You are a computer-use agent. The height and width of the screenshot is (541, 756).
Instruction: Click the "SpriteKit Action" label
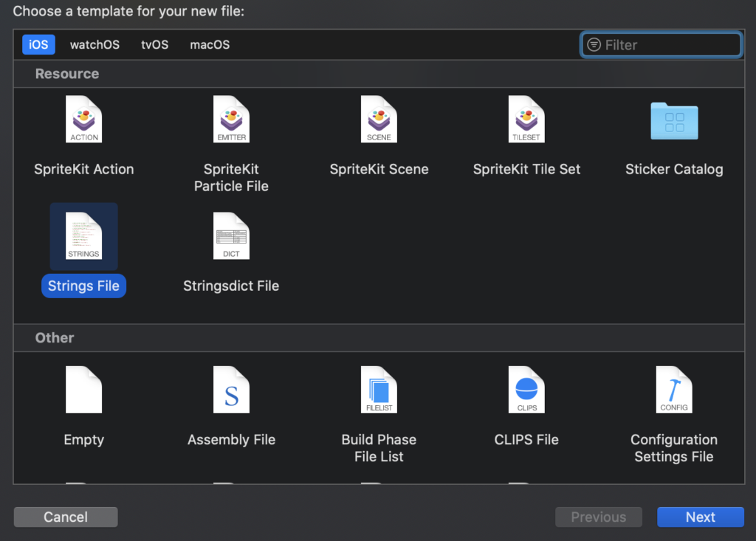pos(84,169)
